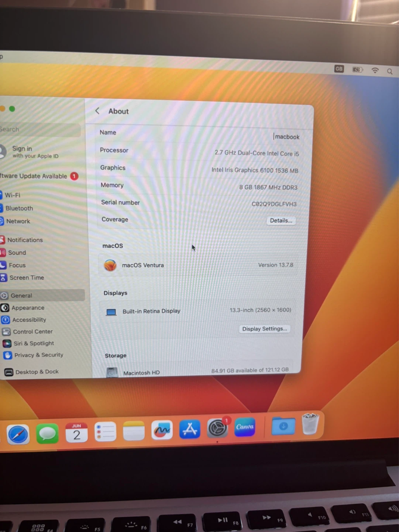Screen dimensions: 399x532
Task: Click the macOS Ventura logo icon
Action: [110, 265]
